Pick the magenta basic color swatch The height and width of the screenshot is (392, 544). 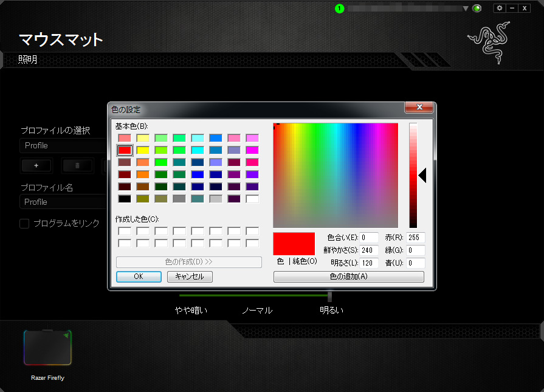tap(252, 150)
